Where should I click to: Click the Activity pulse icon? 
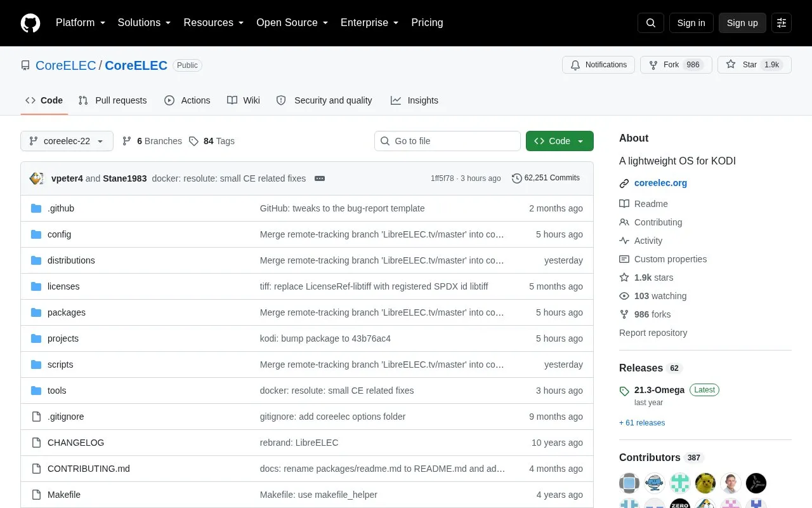(624, 241)
